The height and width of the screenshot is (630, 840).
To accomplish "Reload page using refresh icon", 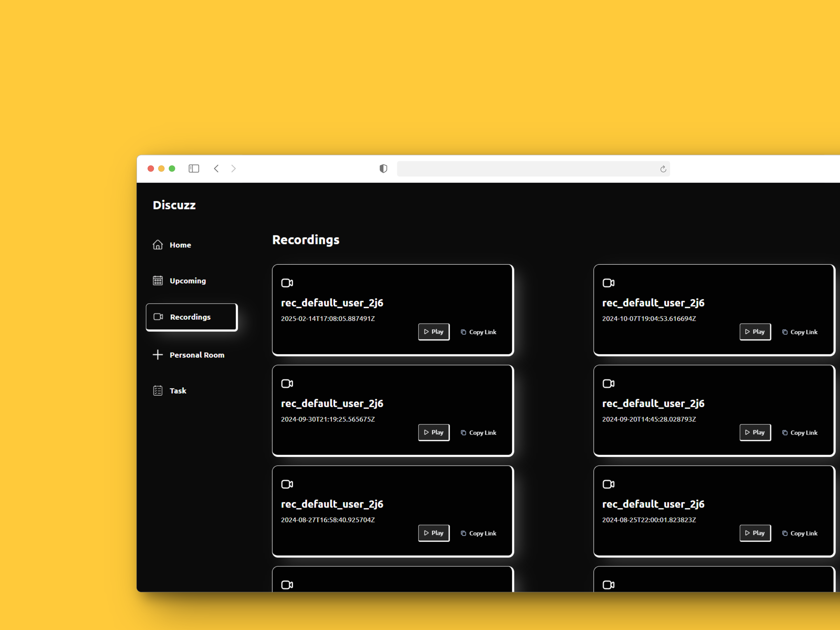I will pos(663,169).
